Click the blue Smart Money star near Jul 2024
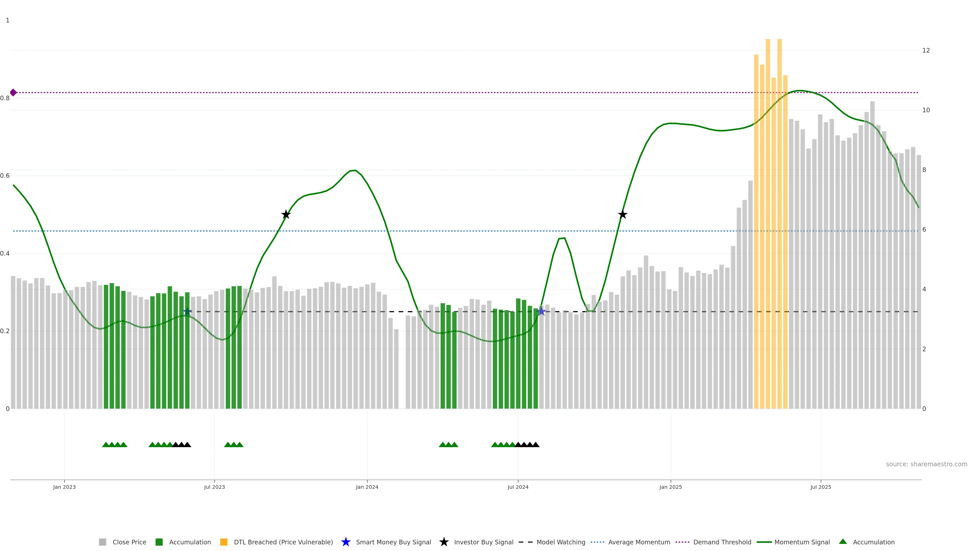Image resolution: width=980 pixels, height=551 pixels. pos(541,311)
